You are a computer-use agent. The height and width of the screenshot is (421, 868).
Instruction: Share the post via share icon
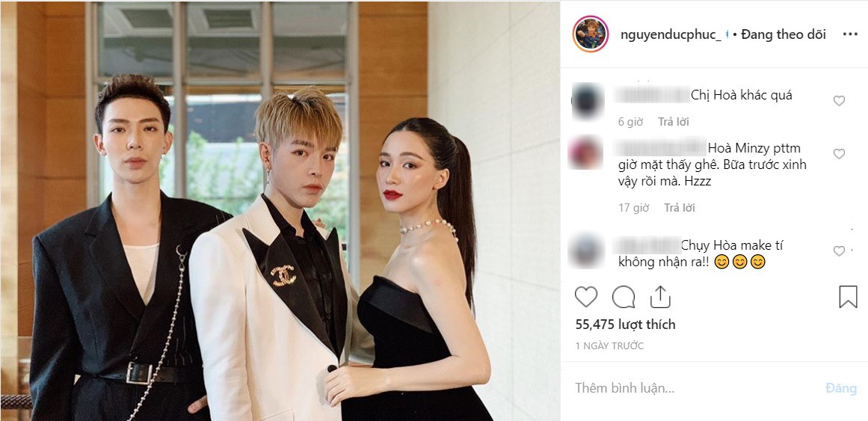click(x=660, y=298)
